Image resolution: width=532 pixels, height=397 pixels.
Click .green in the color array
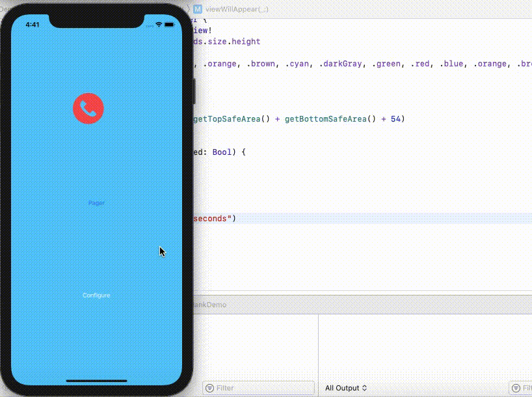pyautogui.click(x=386, y=64)
